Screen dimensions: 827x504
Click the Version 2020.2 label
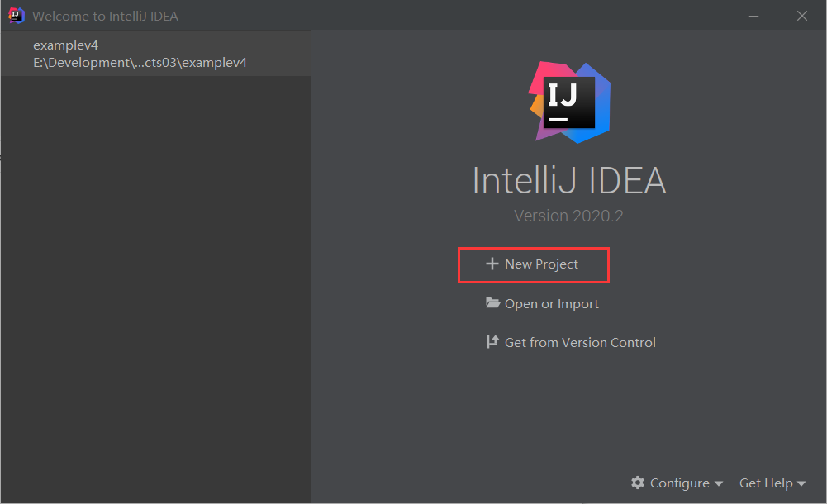(568, 216)
